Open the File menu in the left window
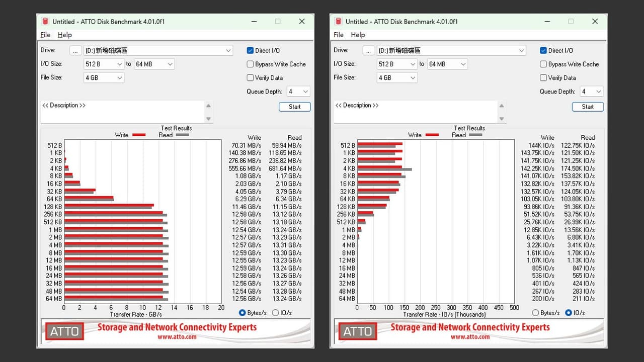The width and height of the screenshot is (644, 362). tap(45, 35)
